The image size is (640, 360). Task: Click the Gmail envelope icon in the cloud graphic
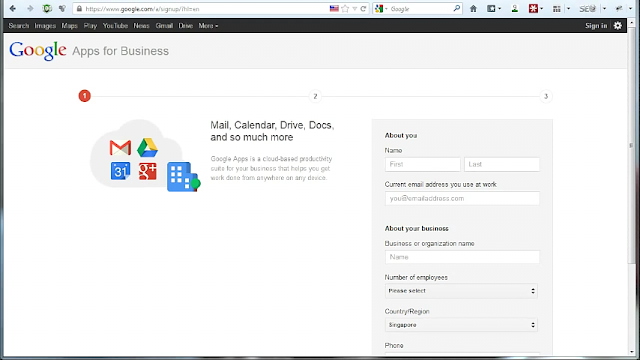tap(120, 148)
